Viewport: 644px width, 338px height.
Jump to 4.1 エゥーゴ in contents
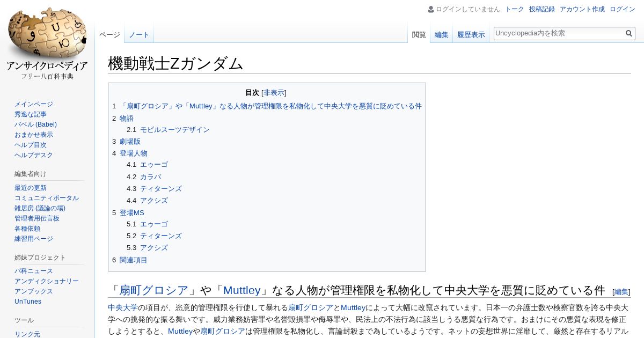(x=147, y=165)
